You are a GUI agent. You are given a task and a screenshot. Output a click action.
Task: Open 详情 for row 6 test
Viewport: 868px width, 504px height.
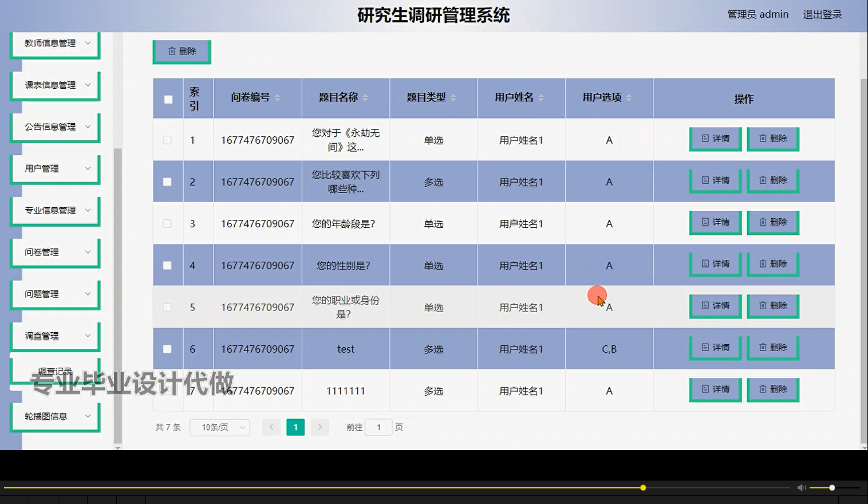(716, 348)
